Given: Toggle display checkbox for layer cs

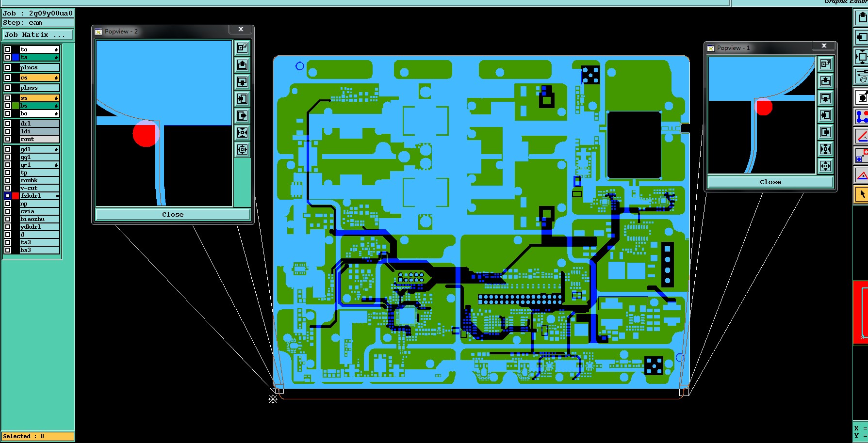Looking at the screenshot, I should click(8, 78).
